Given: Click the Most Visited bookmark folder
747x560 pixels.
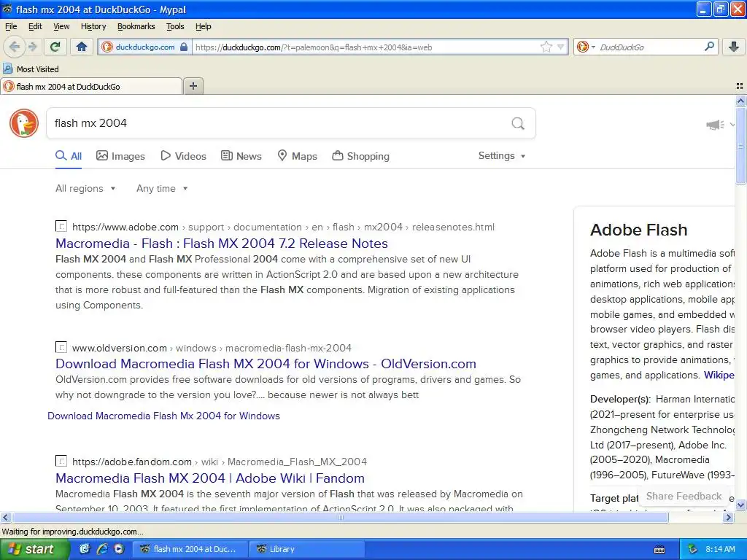Looking at the screenshot, I should (x=31, y=69).
